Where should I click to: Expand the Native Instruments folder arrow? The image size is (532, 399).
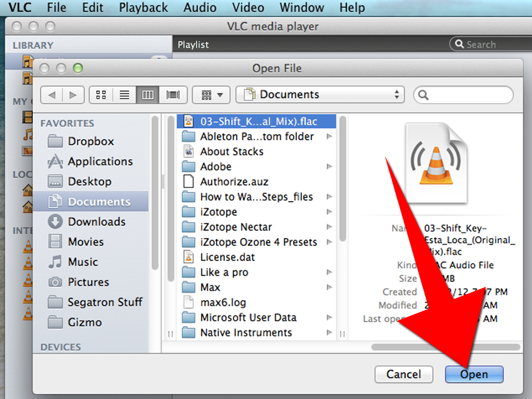pyautogui.click(x=329, y=332)
